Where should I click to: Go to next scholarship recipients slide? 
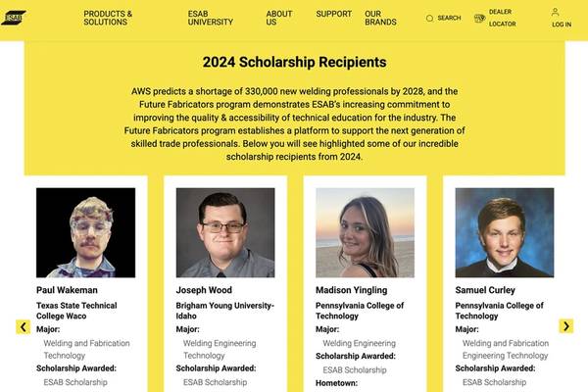(x=565, y=326)
